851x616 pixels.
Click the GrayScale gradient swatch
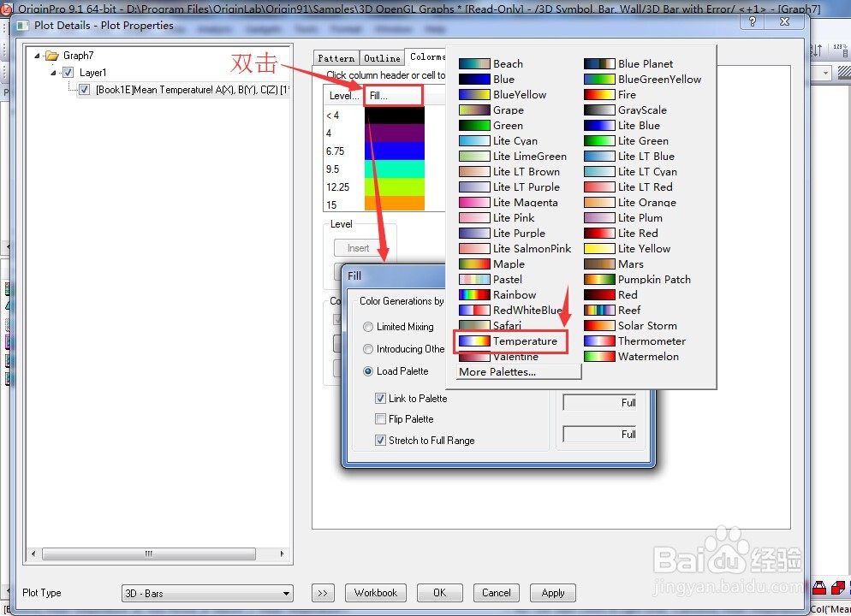pyautogui.click(x=599, y=110)
